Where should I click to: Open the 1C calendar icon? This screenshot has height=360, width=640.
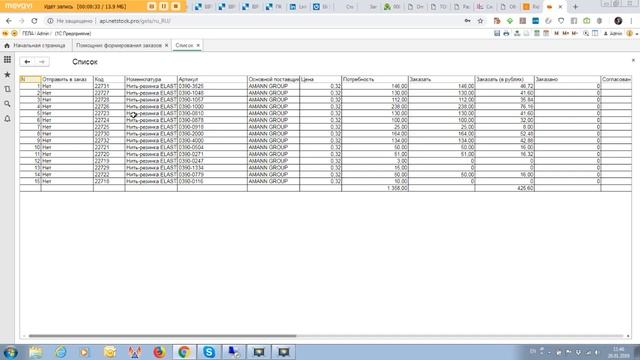click(546, 33)
